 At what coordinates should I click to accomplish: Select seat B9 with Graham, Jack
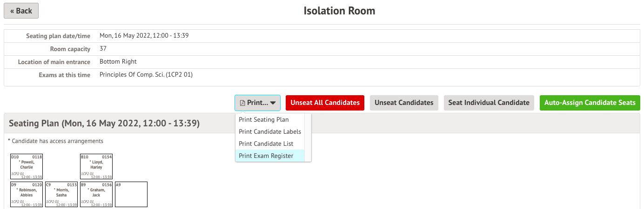coord(96,194)
